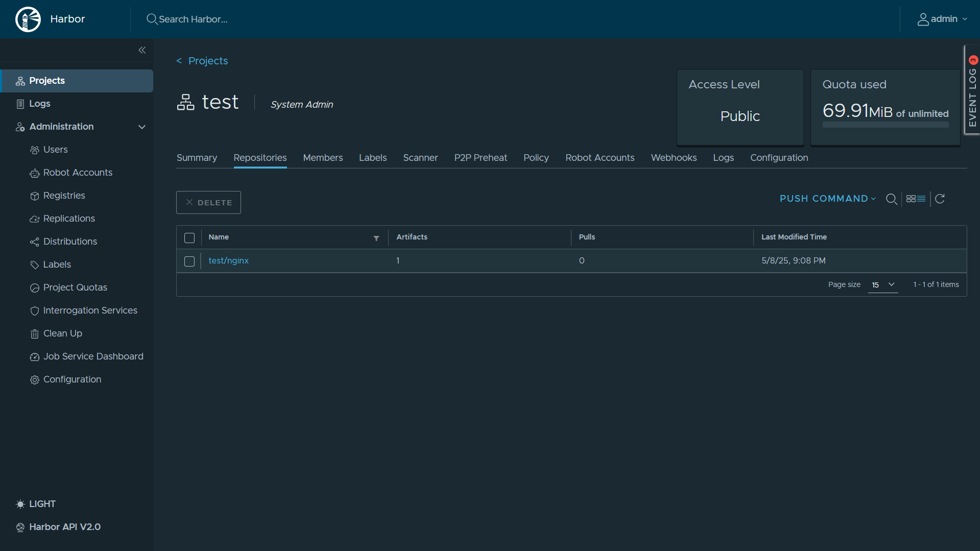This screenshot has width=980, height=551.
Task: Click the Configuration gear icon in sidebar
Action: (35, 380)
